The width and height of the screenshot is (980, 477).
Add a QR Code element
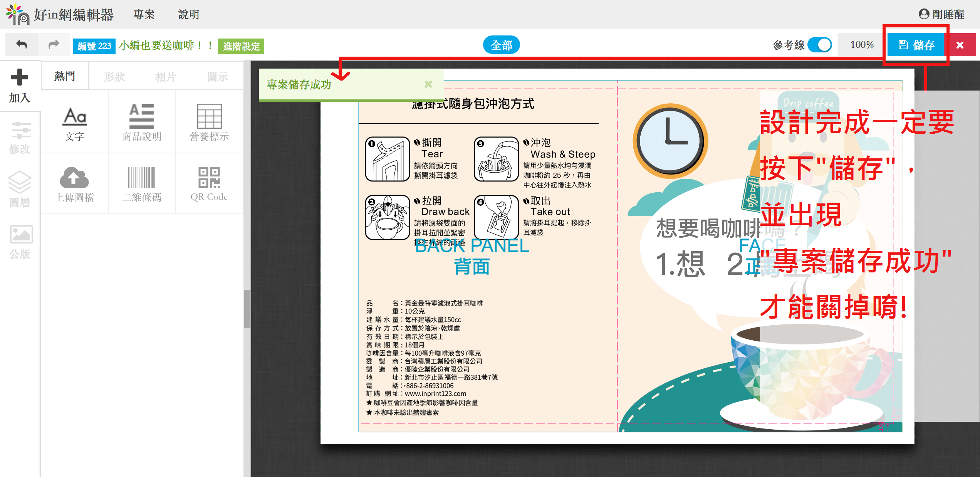209,184
